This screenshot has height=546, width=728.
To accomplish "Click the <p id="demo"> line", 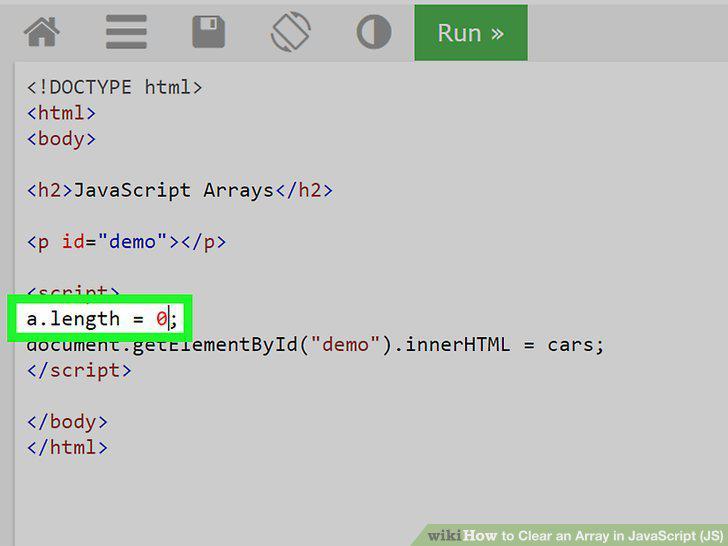I will [126, 242].
